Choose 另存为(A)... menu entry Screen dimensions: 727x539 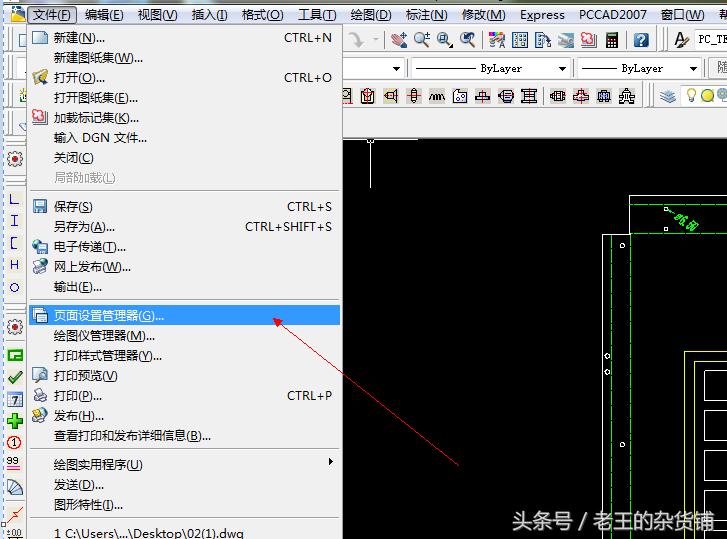[x=184, y=227]
